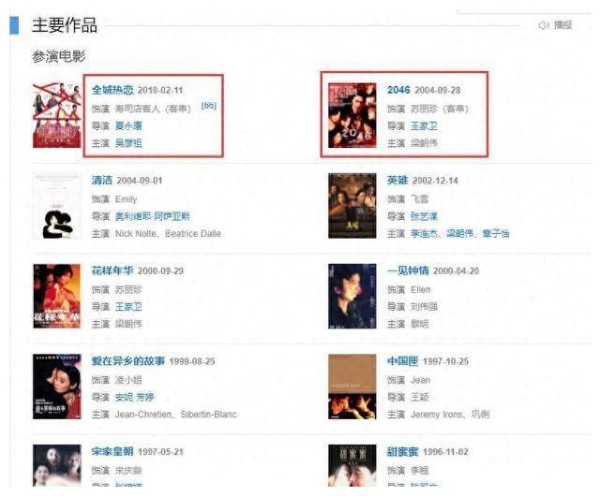Screen dimensions: 600x496
Task: Open the 爱在异乡的故事 poster thumbnail
Action: click(57, 387)
